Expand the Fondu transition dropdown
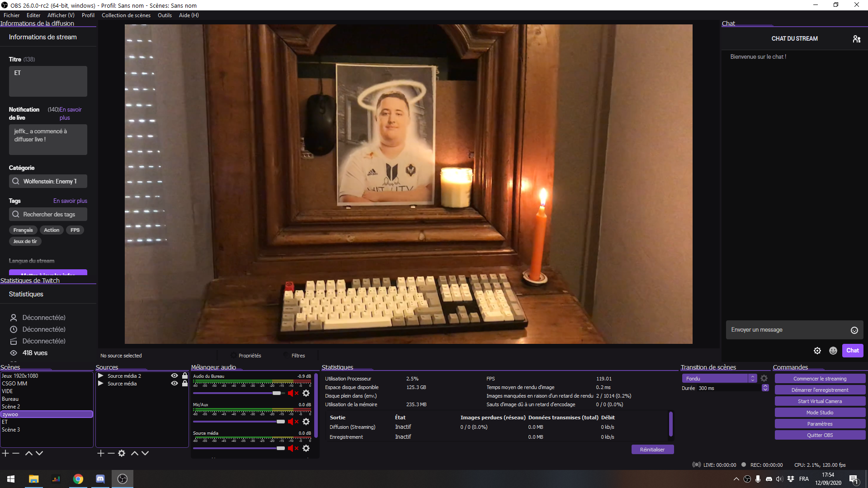 tap(752, 379)
